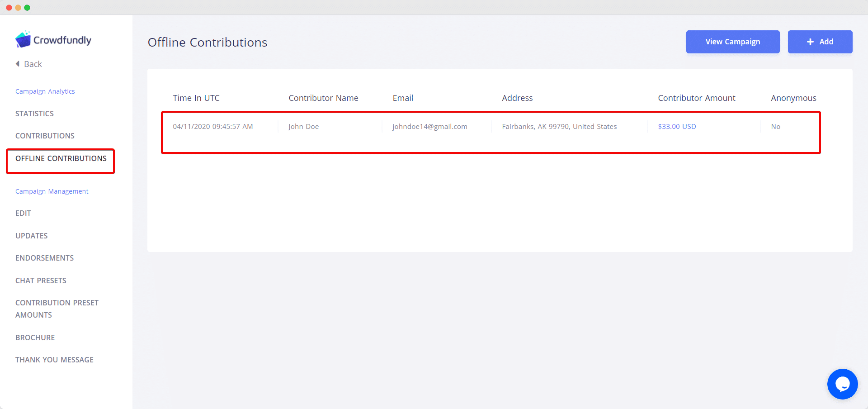The width and height of the screenshot is (868, 409).
Task: Open the Thank You Message page
Action: coord(54,360)
